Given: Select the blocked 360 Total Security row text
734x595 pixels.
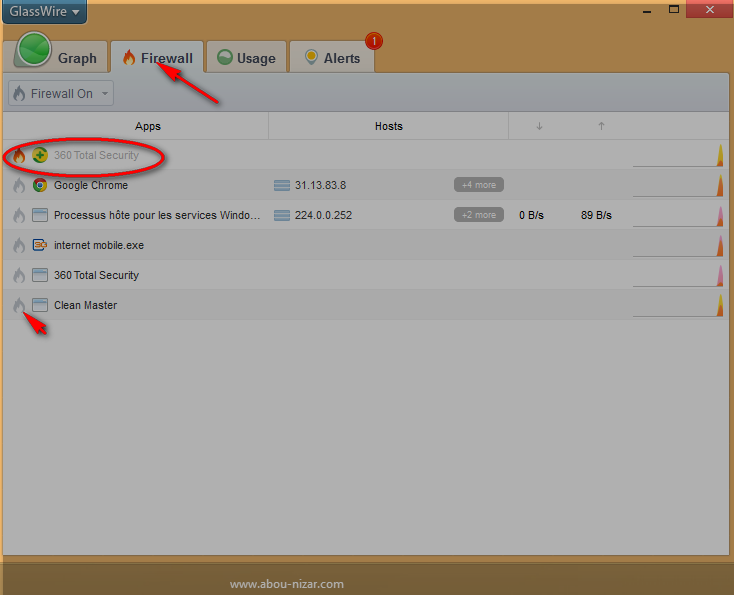Looking at the screenshot, I should tap(96, 155).
